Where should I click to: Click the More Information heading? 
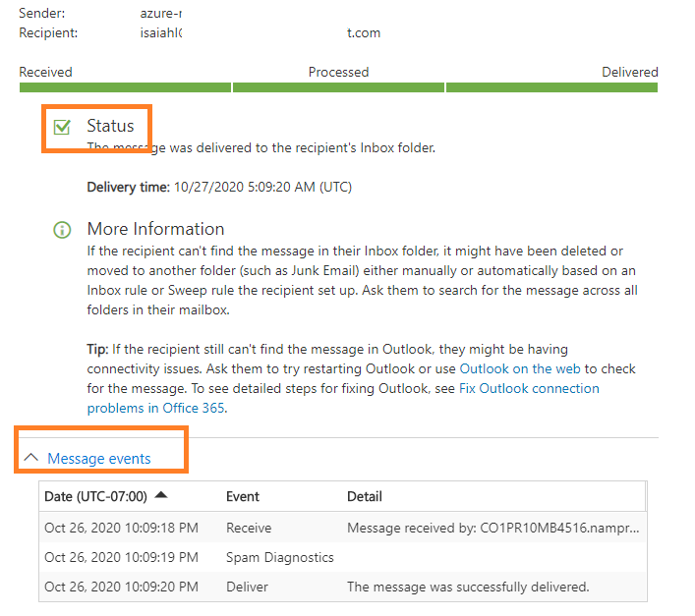click(155, 229)
